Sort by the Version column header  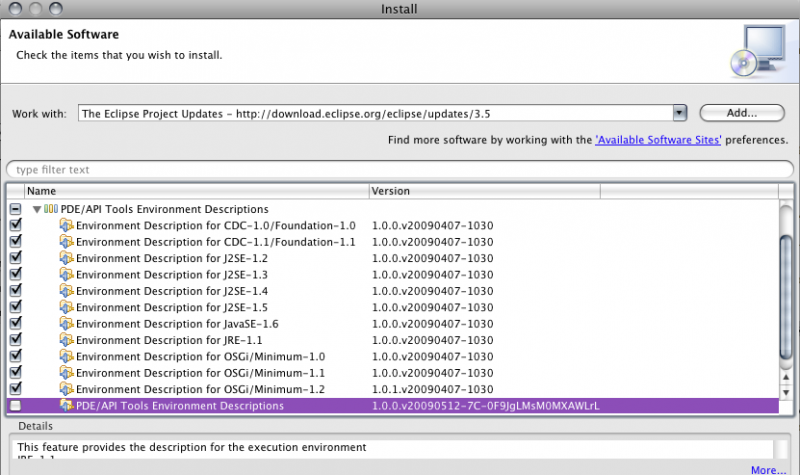[484, 191]
